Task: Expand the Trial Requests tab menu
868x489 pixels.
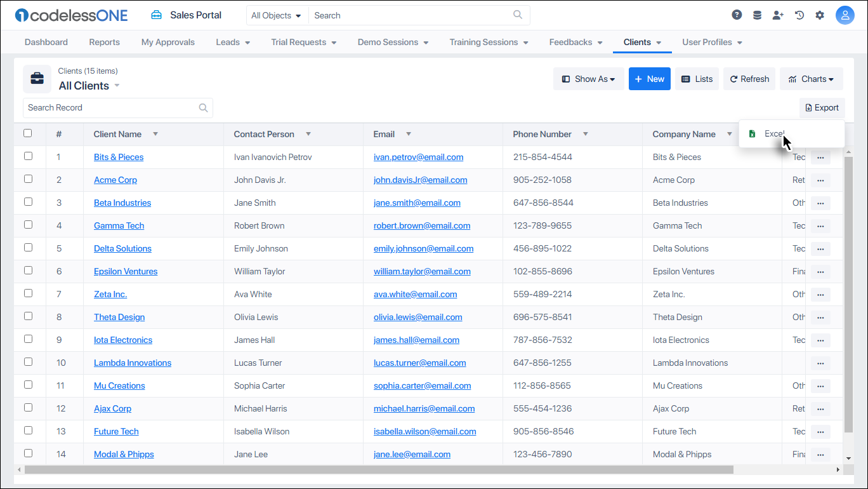Action: pyautogui.click(x=334, y=43)
